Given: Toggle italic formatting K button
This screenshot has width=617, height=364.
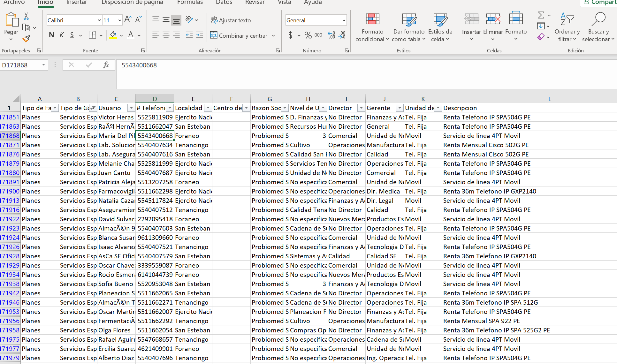Looking at the screenshot, I should [62, 35].
